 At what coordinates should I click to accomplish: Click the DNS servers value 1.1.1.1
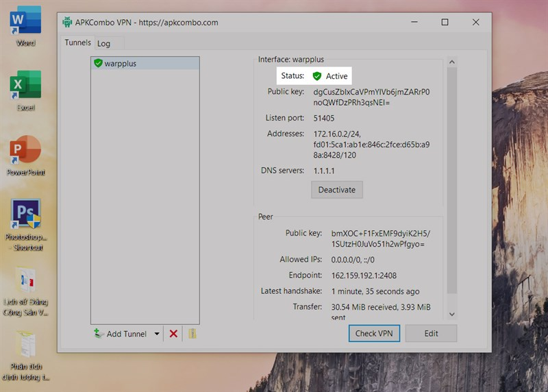[x=324, y=171]
